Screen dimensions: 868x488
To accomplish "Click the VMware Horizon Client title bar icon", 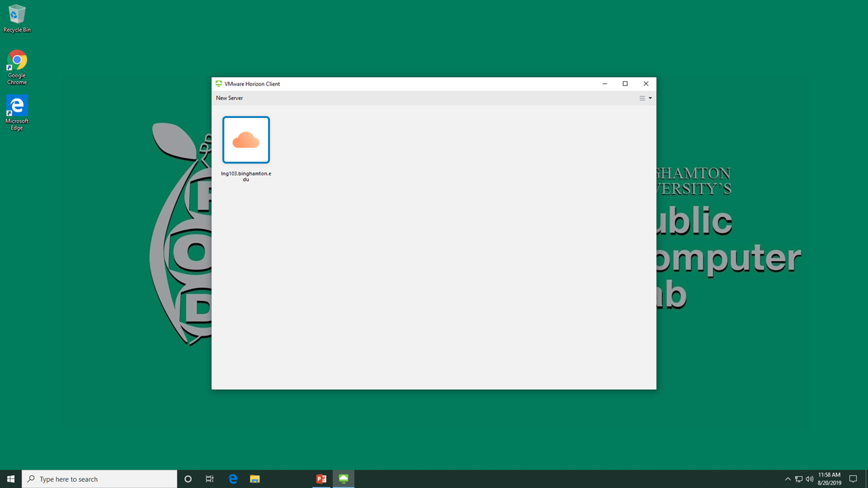I will 218,84.
